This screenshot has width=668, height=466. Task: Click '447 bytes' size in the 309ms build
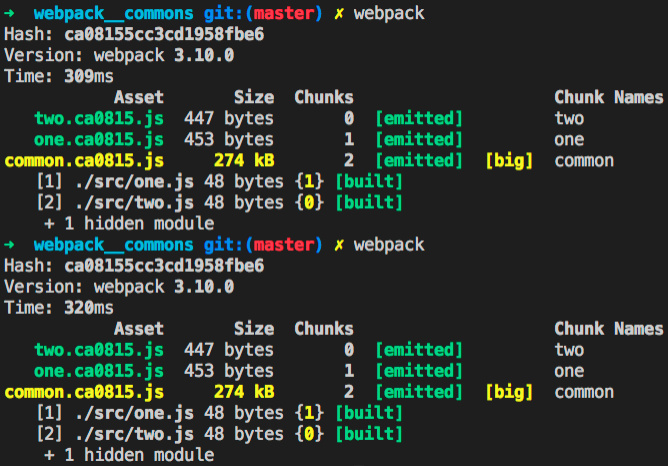[x=229, y=118]
